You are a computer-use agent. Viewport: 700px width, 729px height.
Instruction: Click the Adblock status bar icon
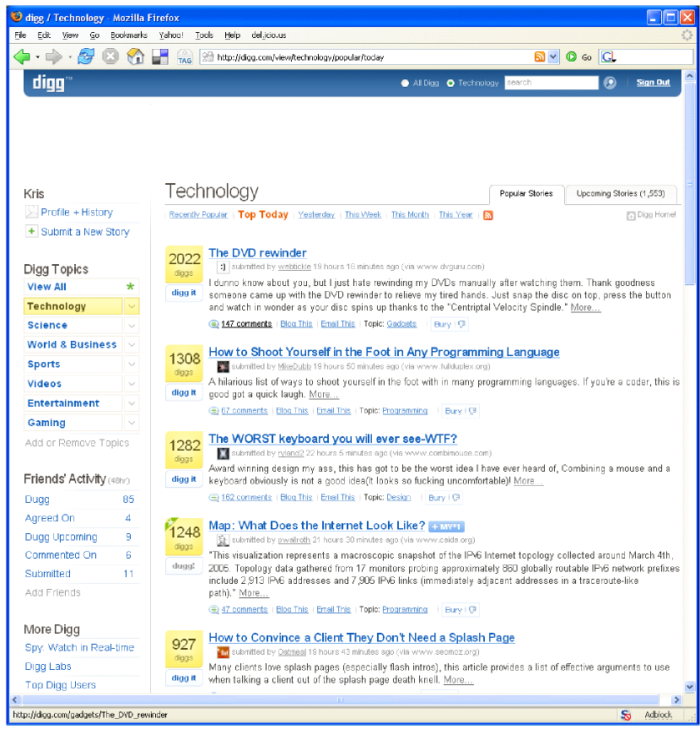coord(626,715)
